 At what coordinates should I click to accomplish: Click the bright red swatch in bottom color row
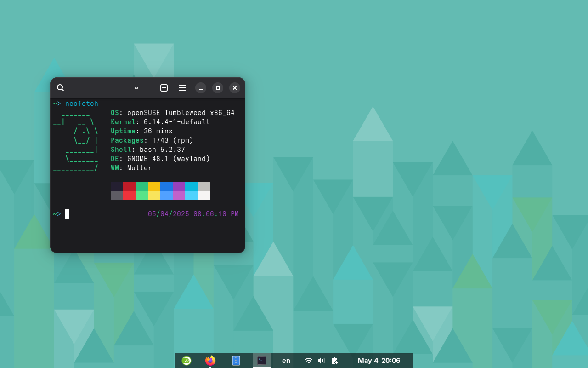tap(129, 195)
